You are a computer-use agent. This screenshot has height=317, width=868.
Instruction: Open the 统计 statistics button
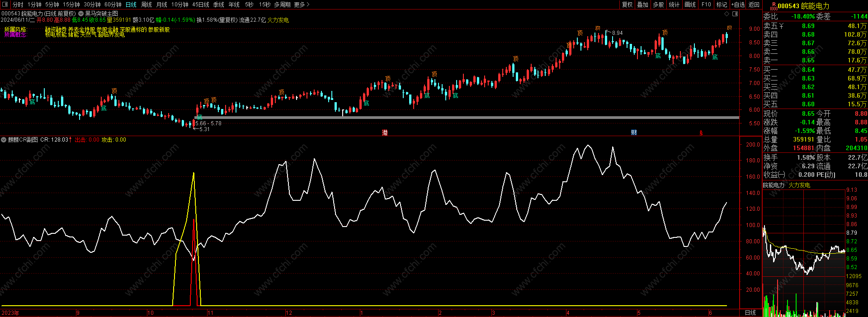(674, 5)
